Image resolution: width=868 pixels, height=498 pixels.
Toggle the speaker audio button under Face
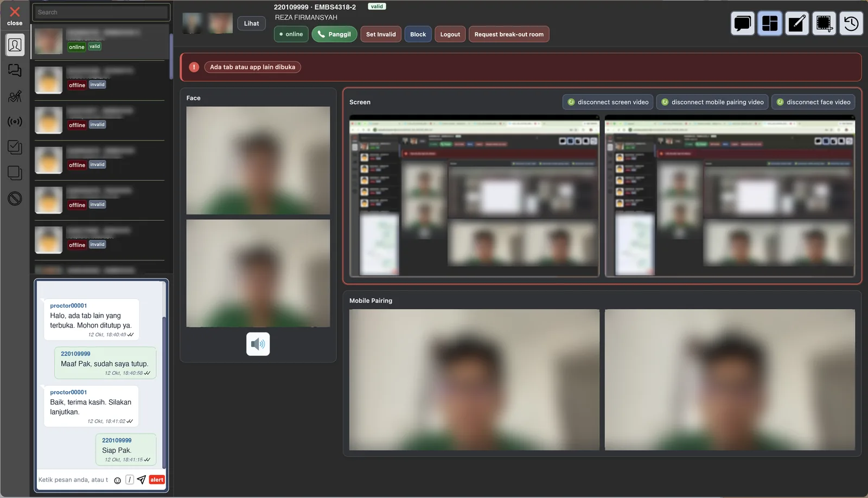258,344
